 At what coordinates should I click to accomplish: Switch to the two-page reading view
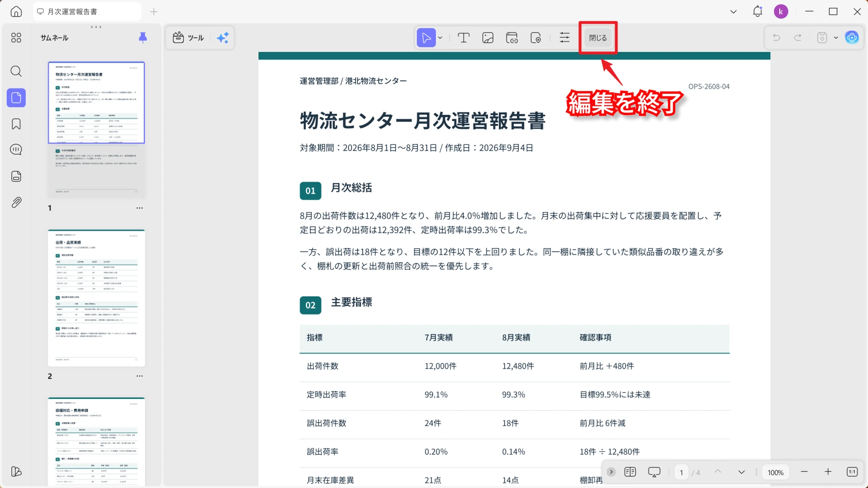(x=630, y=472)
